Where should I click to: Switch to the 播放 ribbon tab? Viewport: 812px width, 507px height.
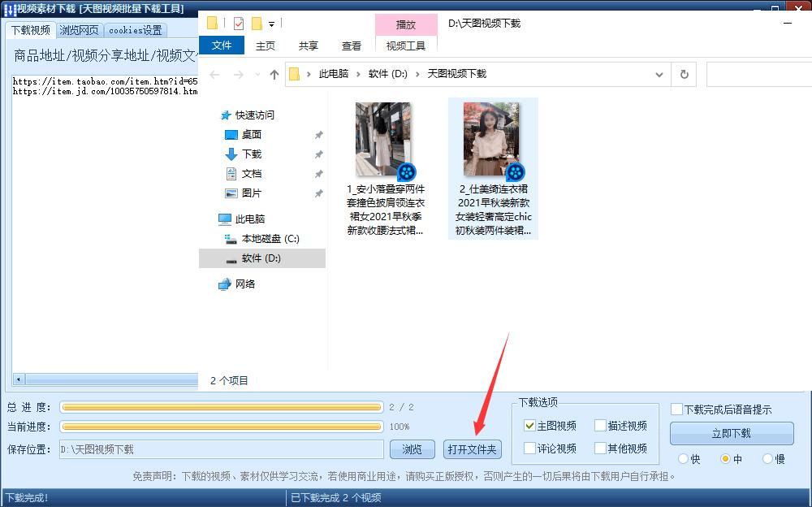[405, 25]
